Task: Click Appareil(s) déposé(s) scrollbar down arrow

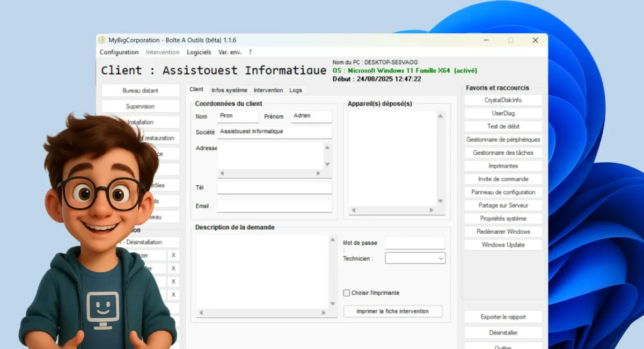Action: tap(441, 201)
